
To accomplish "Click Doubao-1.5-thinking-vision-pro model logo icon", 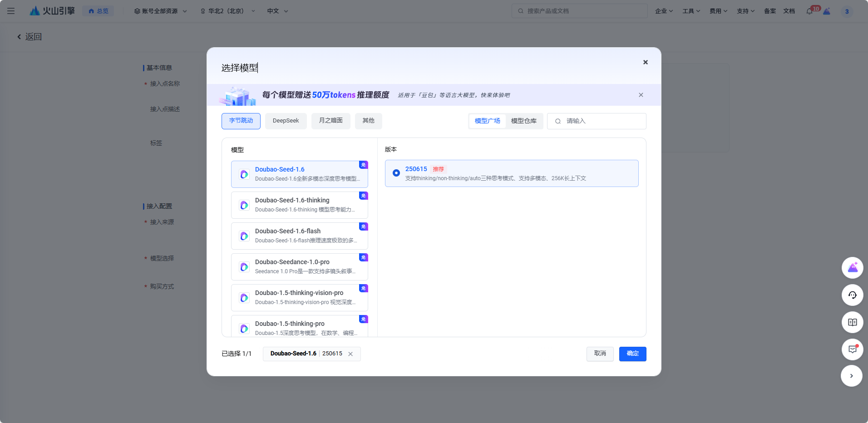I will click(244, 298).
